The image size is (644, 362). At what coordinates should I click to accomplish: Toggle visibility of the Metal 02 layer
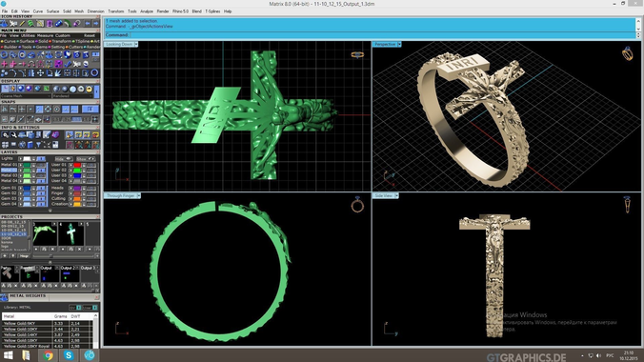click(x=41, y=171)
